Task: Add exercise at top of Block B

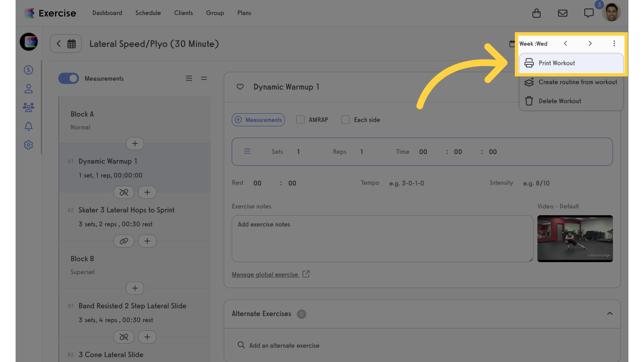Action: (x=135, y=288)
